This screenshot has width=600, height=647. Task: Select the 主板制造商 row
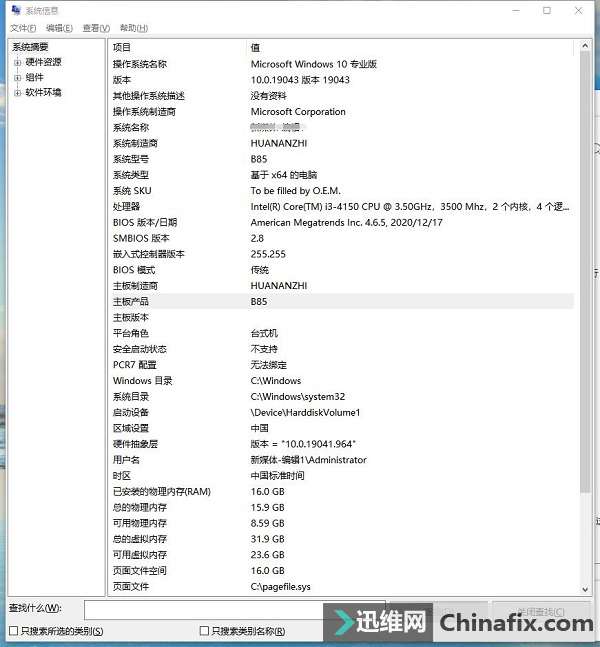coord(341,286)
